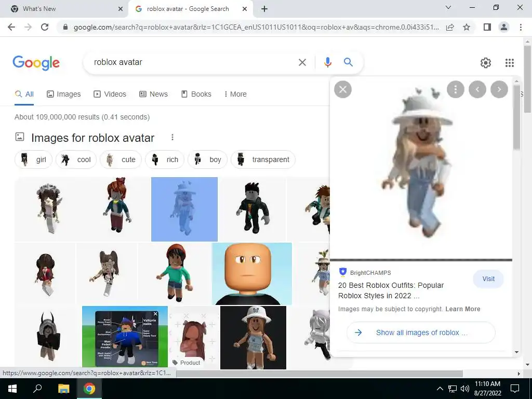Start voice search with microphone

(x=327, y=62)
